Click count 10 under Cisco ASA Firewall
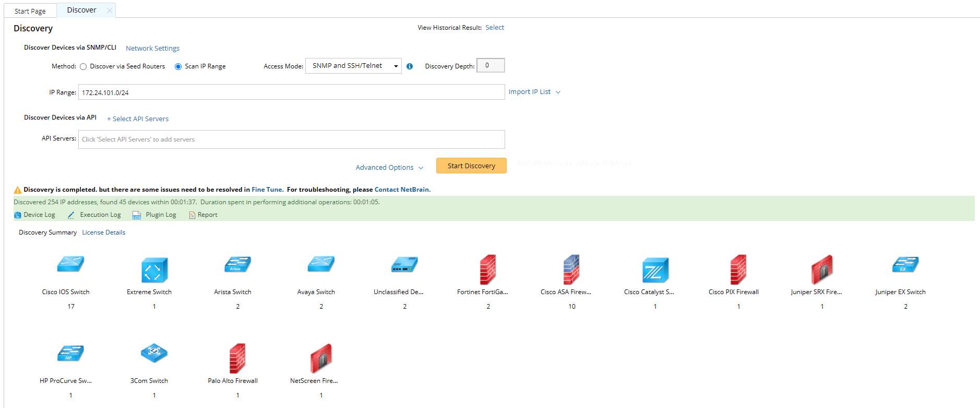Image resolution: width=980 pixels, height=408 pixels. tap(572, 307)
